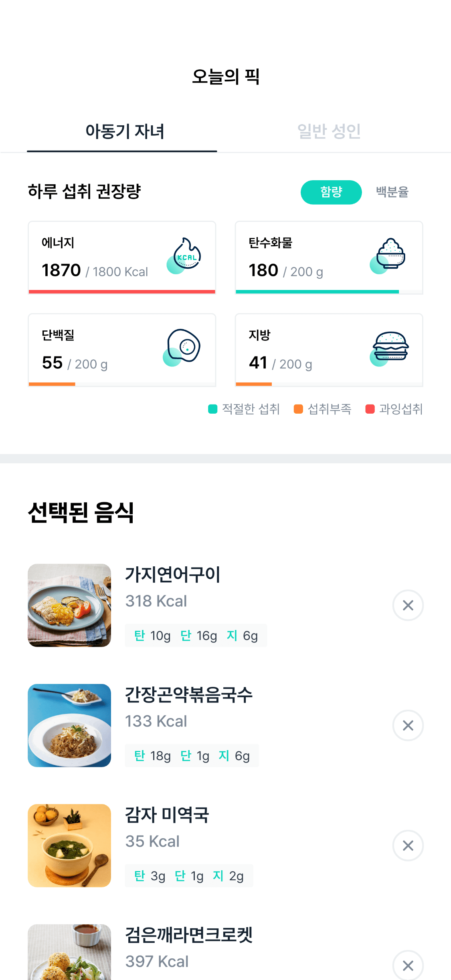Click the protein fried egg icon

183,347
